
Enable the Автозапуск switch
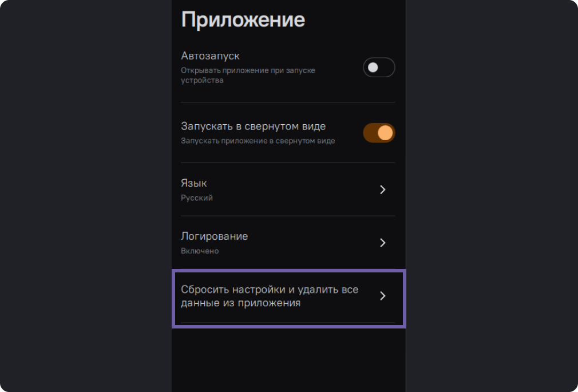(379, 68)
